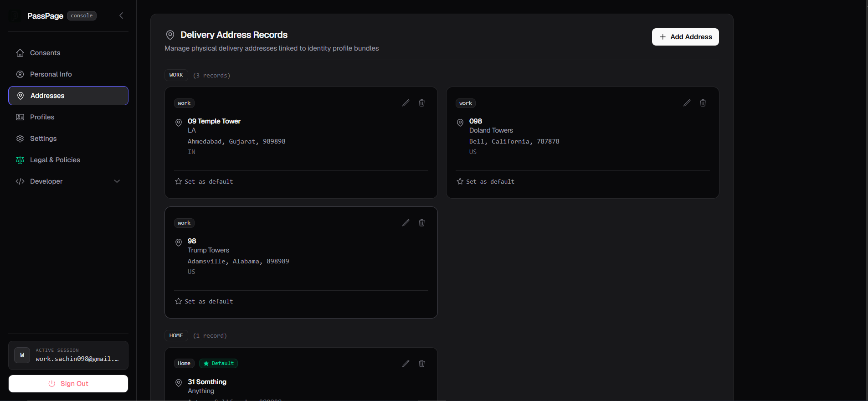Click the '(3 records)' count text

(x=211, y=75)
